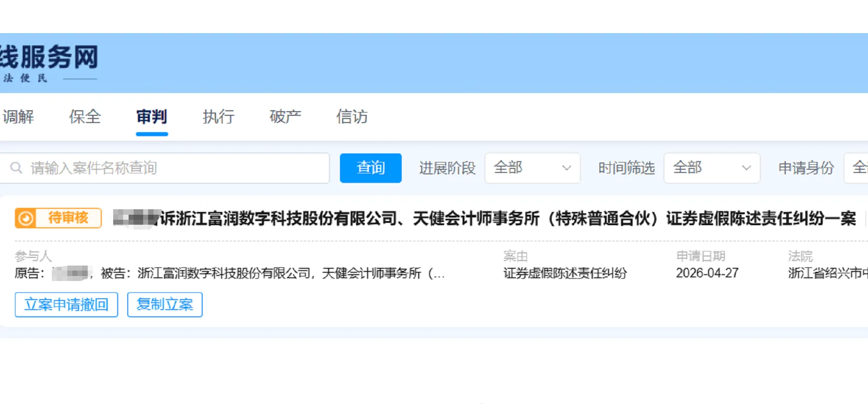Switch to the 保全 tab
868x404 pixels.
point(85,117)
